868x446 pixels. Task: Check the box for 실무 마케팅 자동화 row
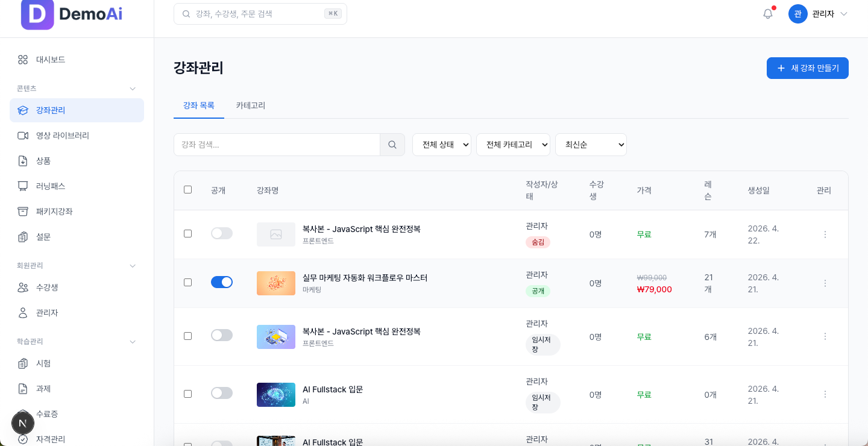click(x=187, y=282)
